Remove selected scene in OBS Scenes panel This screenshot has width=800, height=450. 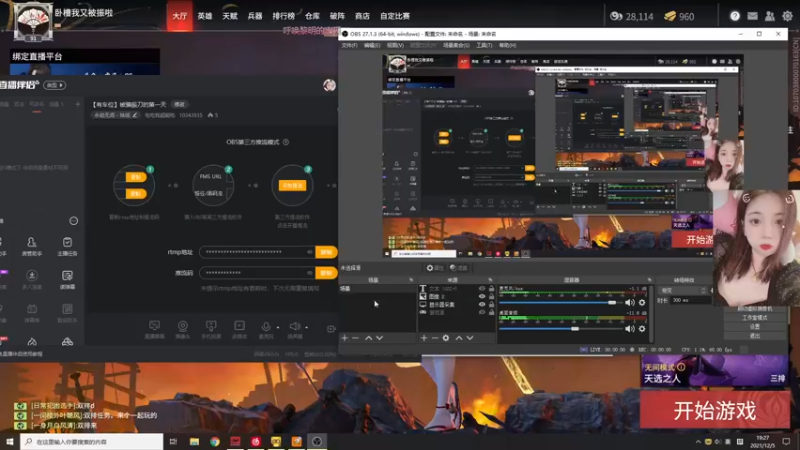pos(356,338)
